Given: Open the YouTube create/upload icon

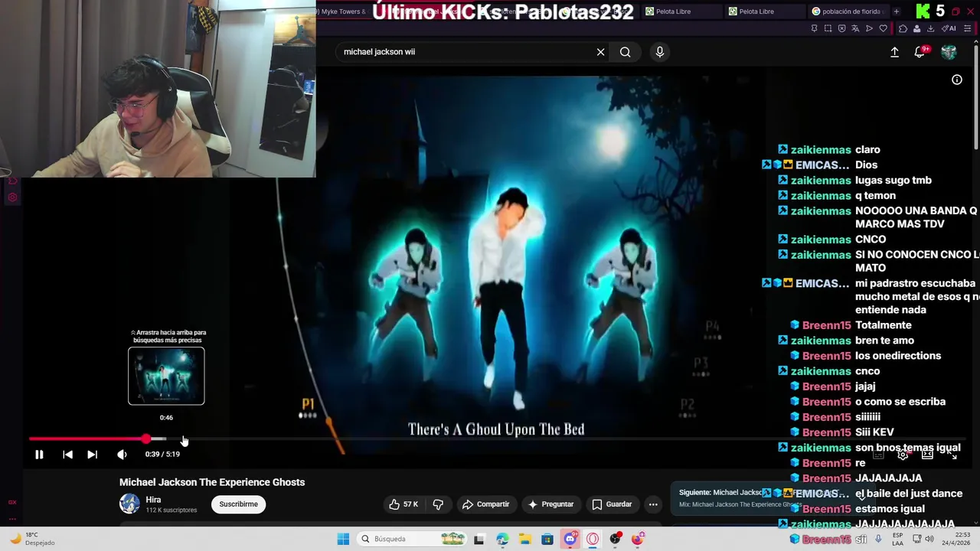Looking at the screenshot, I should pyautogui.click(x=894, y=52).
